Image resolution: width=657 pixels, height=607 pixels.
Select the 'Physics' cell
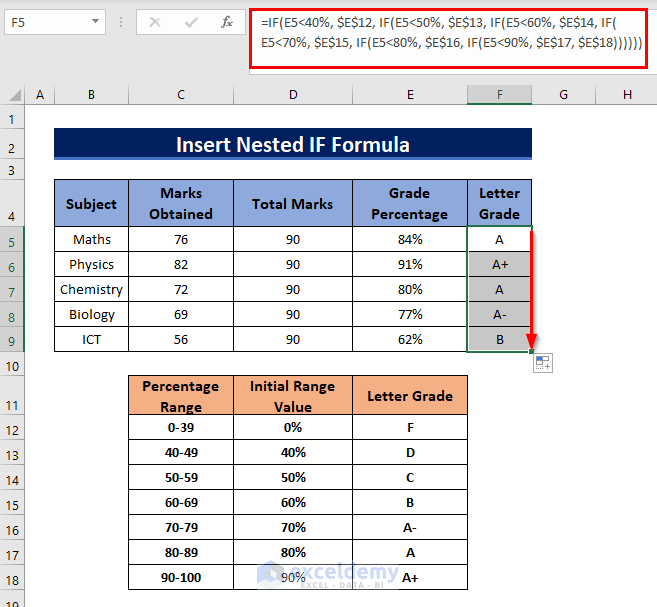(91, 264)
